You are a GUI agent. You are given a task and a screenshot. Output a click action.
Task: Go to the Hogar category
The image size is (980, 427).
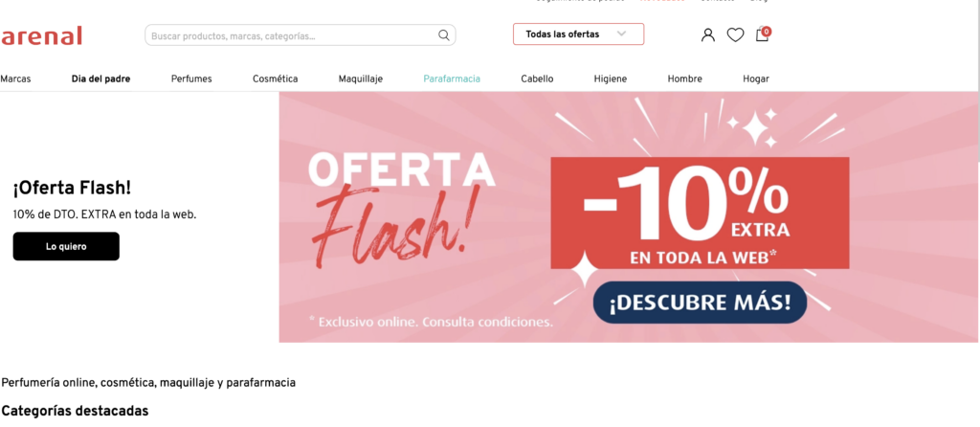pyautogui.click(x=756, y=79)
